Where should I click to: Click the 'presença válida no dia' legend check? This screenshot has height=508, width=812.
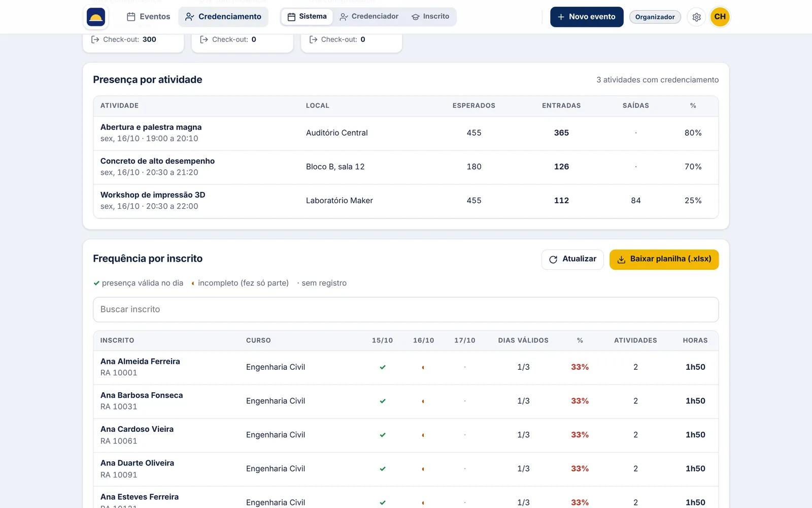point(96,283)
